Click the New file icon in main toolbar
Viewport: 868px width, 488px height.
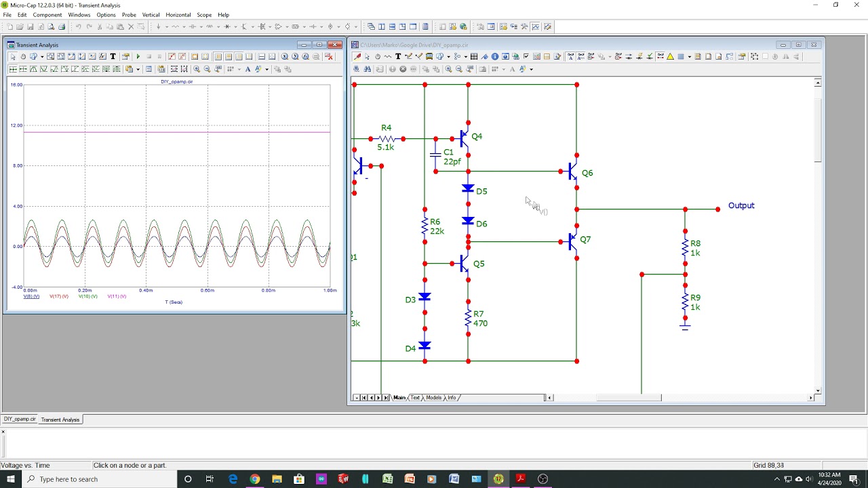(9, 26)
